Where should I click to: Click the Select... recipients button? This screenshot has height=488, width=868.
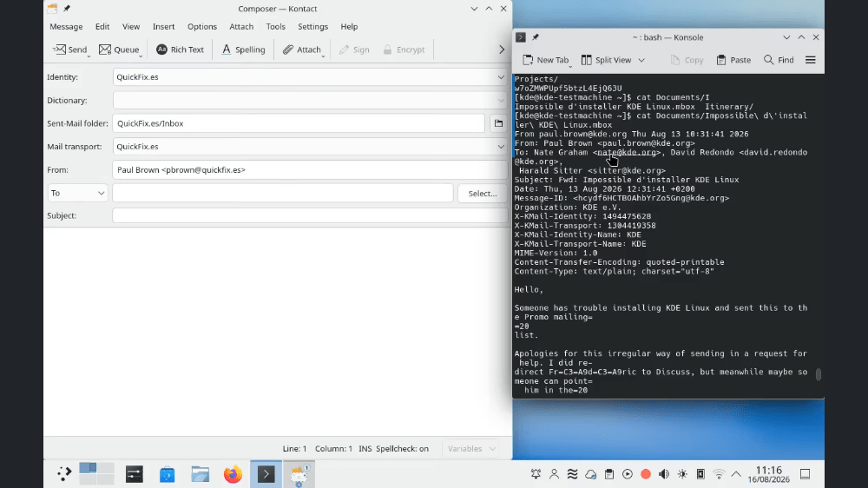coord(482,194)
